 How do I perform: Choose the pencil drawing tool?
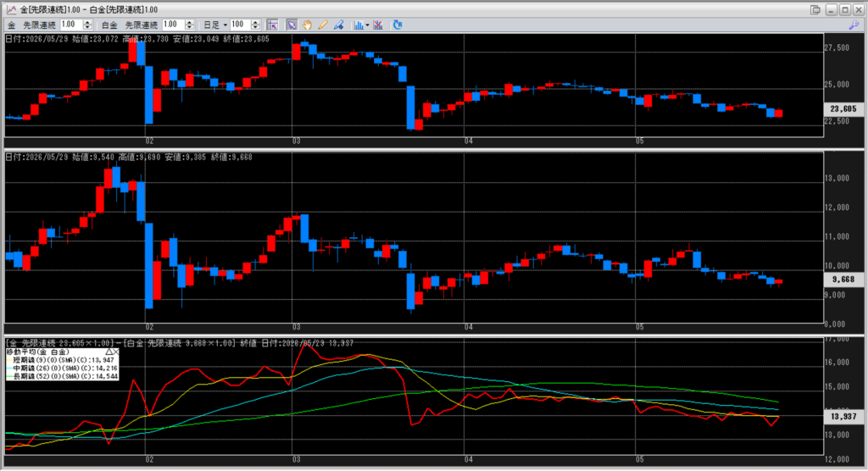point(323,25)
